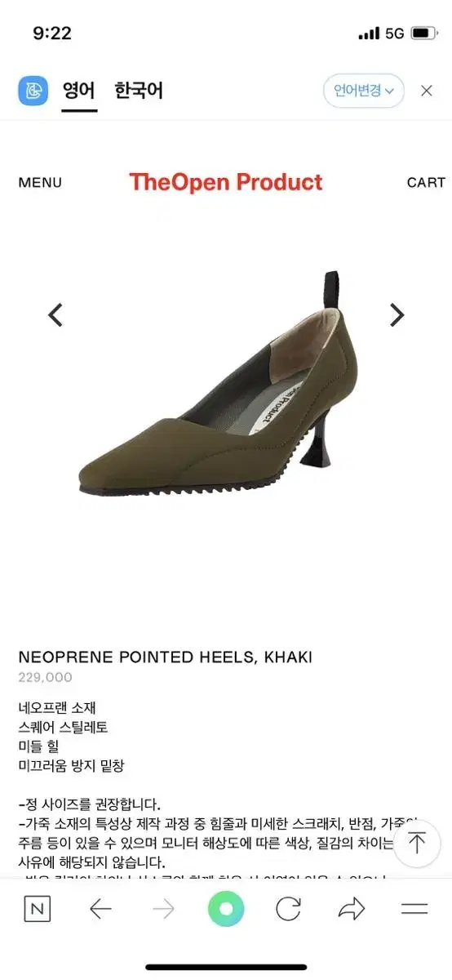Reload the page with refresh icon

tap(289, 909)
